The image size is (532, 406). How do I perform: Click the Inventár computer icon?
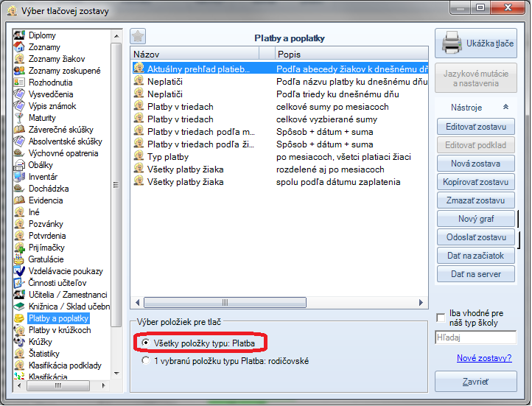[x=19, y=177]
